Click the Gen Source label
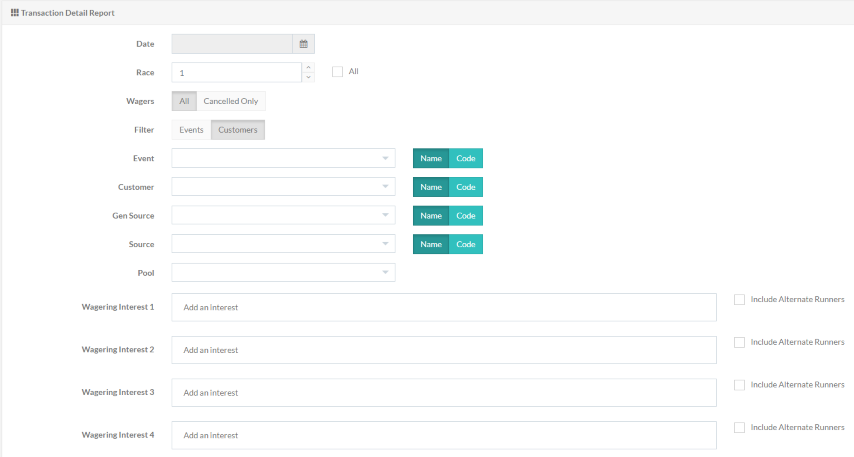The image size is (854, 457). tap(133, 216)
